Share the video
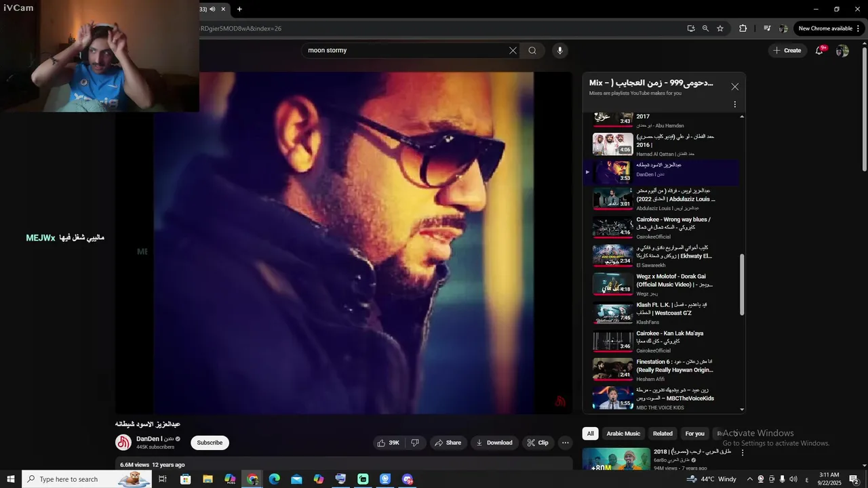Screen dimensions: 868x488 [x=448, y=443]
